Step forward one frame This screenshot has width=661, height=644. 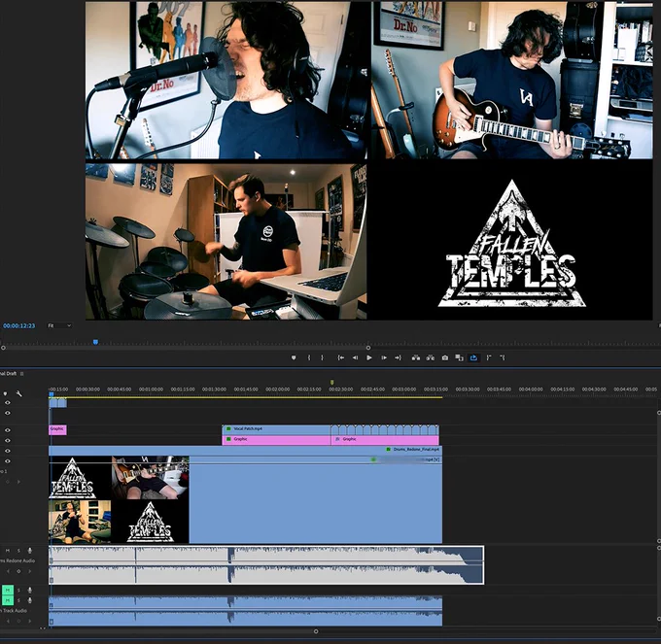pyautogui.click(x=384, y=357)
